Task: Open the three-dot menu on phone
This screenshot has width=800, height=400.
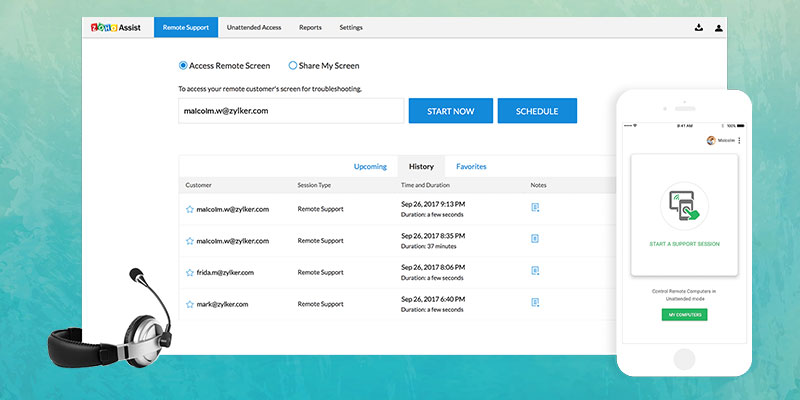Action: click(x=739, y=141)
